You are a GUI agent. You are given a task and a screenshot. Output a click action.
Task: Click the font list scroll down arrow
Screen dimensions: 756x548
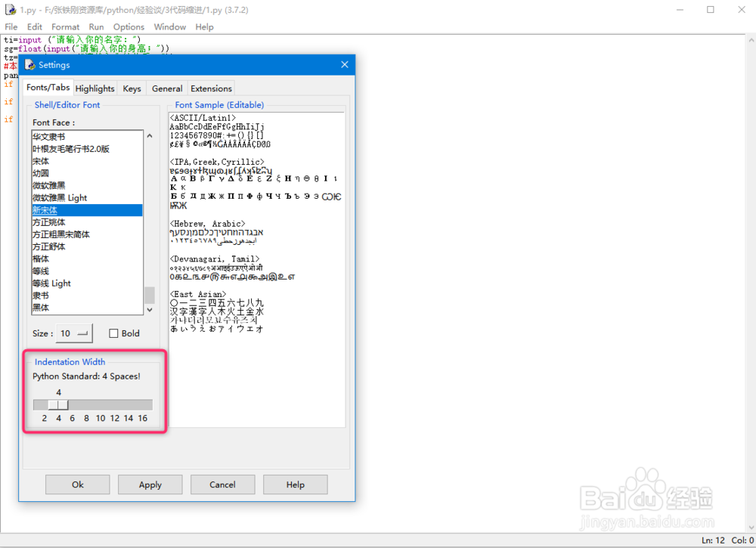coord(150,309)
